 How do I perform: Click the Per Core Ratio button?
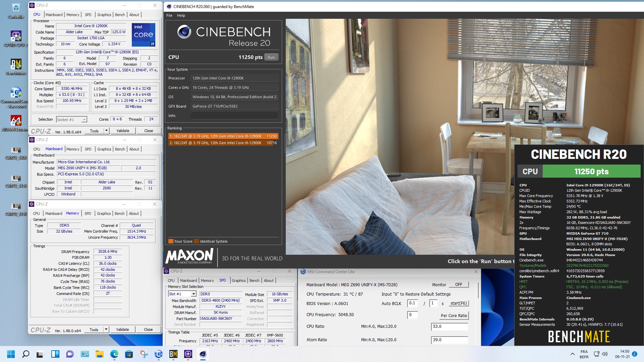point(454,315)
